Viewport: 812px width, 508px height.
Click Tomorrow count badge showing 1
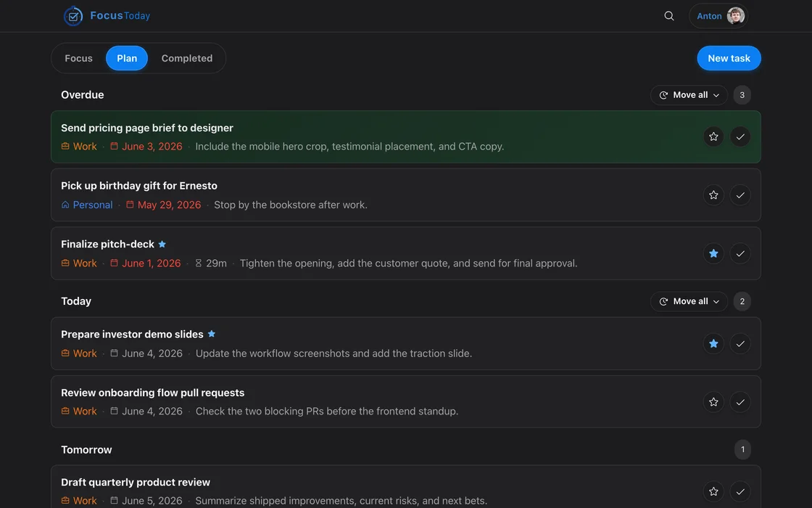click(742, 449)
